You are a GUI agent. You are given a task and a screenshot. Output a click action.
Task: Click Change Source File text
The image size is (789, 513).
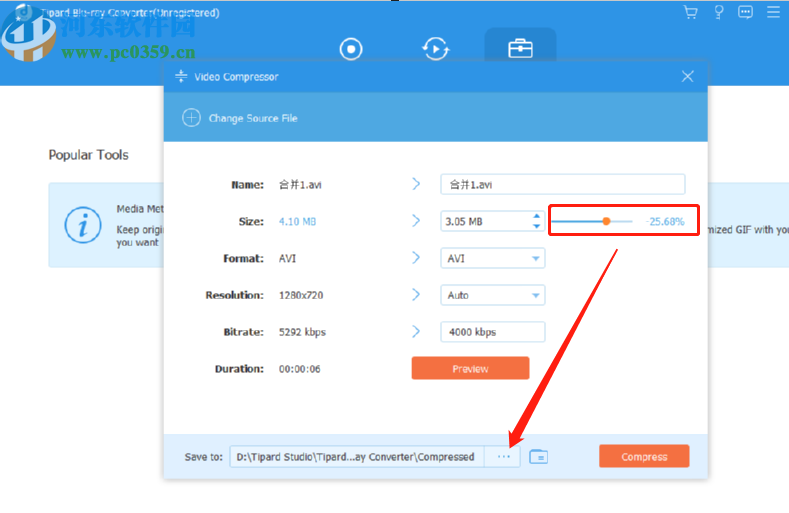[x=253, y=118]
